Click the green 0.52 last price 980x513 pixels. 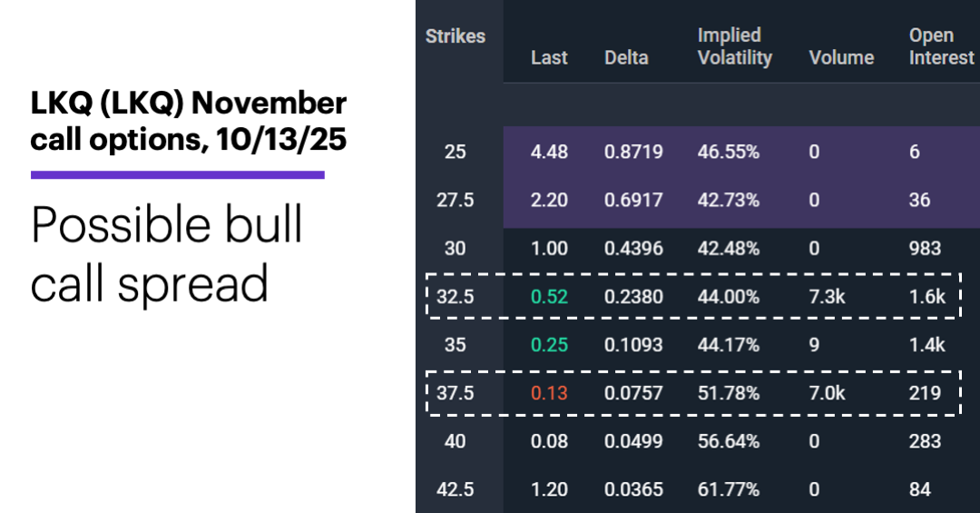coord(549,296)
